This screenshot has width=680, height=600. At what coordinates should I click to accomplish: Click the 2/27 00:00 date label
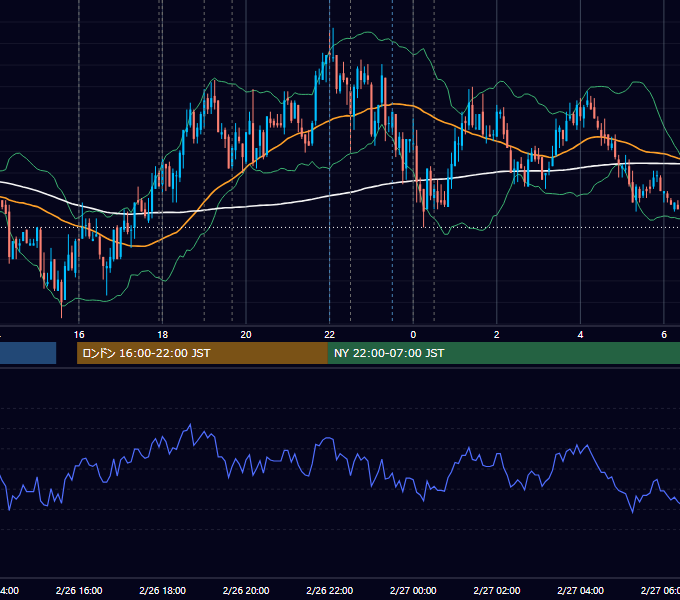click(x=413, y=590)
